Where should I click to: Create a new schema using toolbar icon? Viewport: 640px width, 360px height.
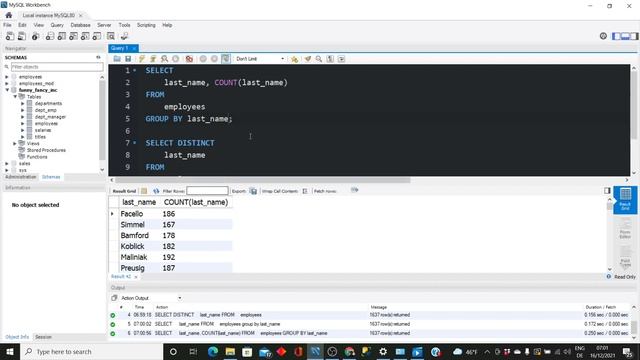50,36
